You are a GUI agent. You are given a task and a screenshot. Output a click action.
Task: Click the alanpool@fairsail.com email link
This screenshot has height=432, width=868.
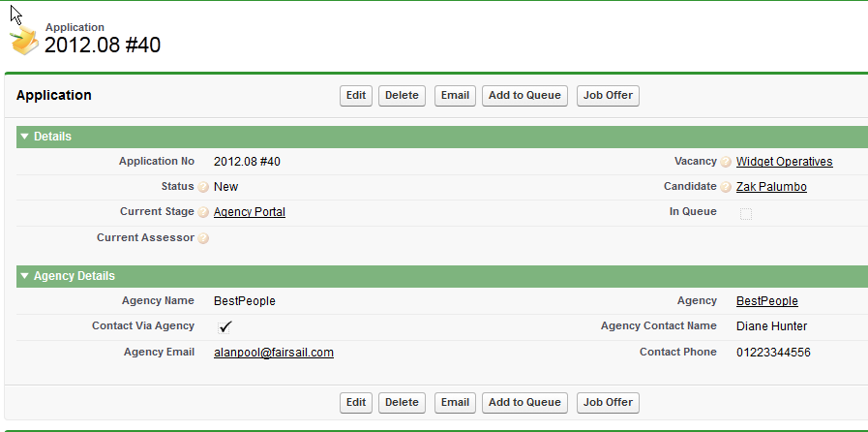click(273, 353)
